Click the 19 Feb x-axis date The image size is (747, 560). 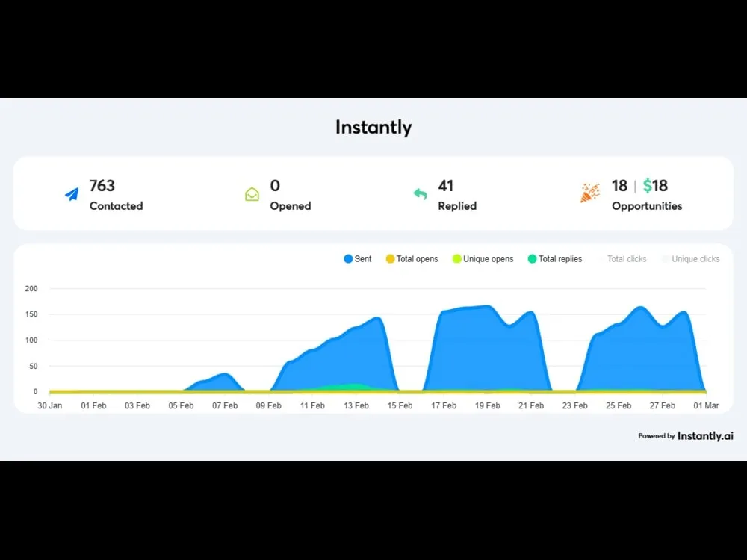487,405
